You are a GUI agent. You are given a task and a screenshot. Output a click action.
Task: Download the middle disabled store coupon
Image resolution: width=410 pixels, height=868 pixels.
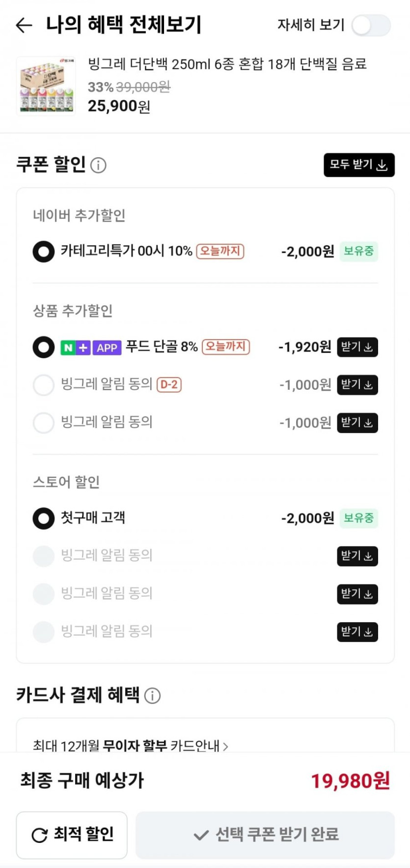tap(357, 594)
